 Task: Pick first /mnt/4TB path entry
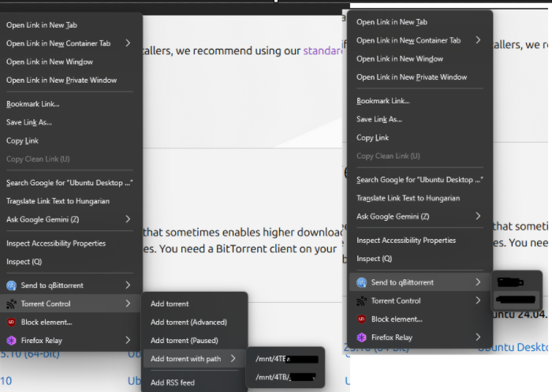coord(285,359)
